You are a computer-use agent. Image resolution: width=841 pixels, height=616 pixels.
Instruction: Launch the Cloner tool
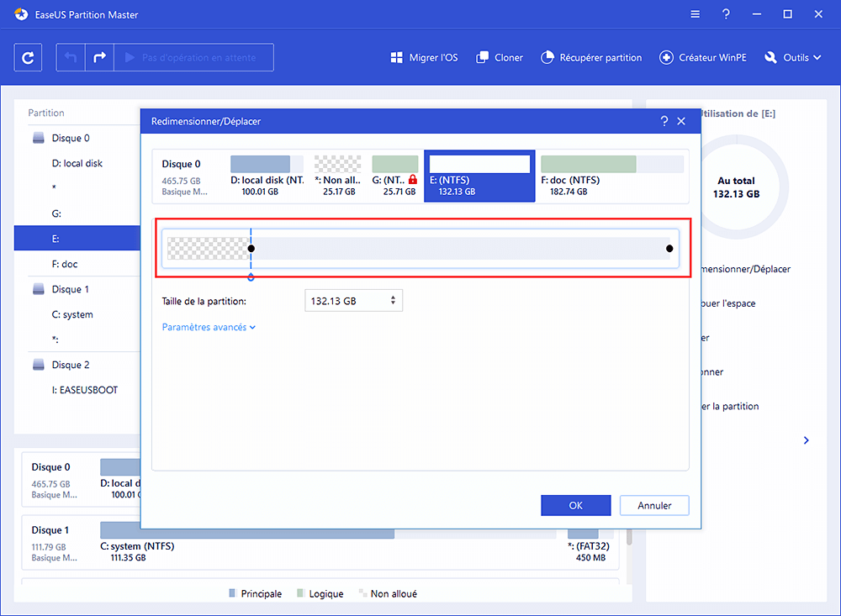tap(500, 58)
